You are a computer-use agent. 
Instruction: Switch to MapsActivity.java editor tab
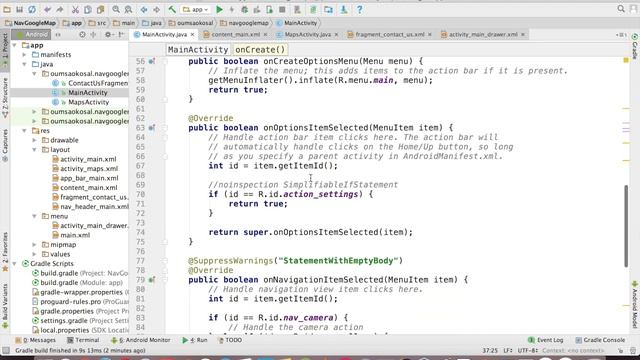tap(307, 35)
